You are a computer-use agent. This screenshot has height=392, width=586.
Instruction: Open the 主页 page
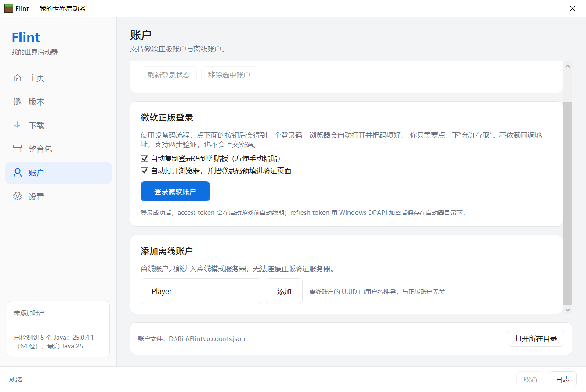pos(58,78)
